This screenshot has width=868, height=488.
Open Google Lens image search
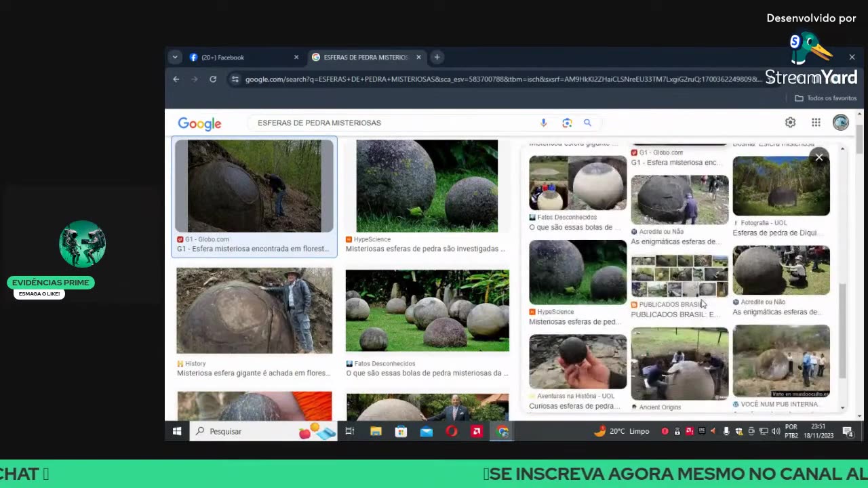(x=567, y=123)
